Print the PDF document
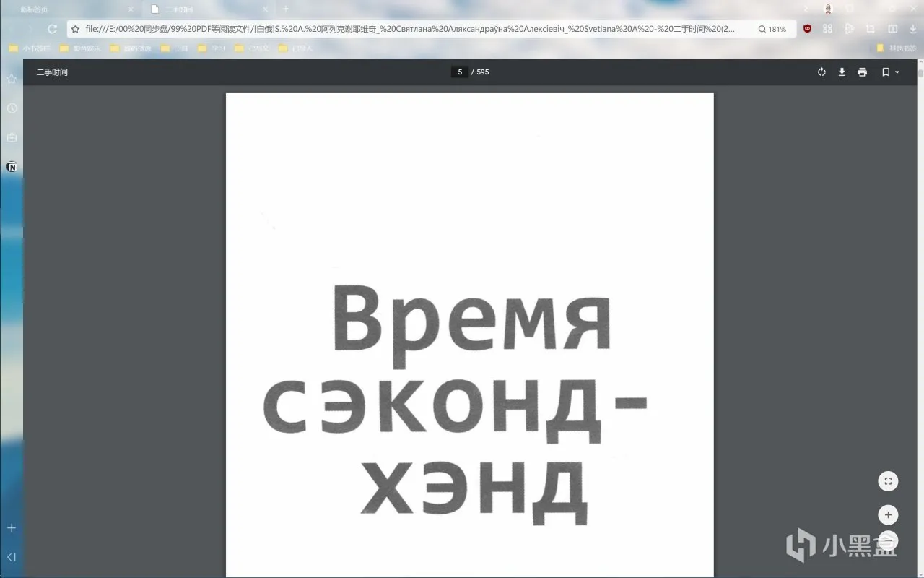Image resolution: width=924 pixels, height=578 pixels. click(x=862, y=72)
